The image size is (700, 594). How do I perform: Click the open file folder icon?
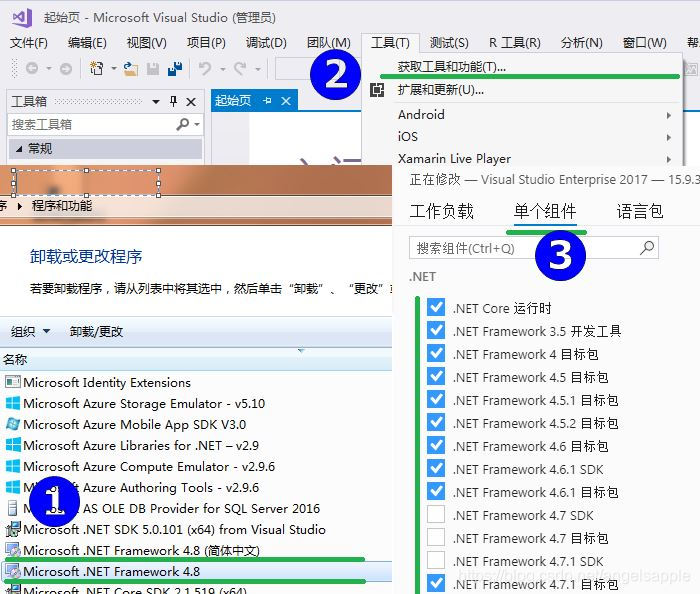[x=130, y=68]
